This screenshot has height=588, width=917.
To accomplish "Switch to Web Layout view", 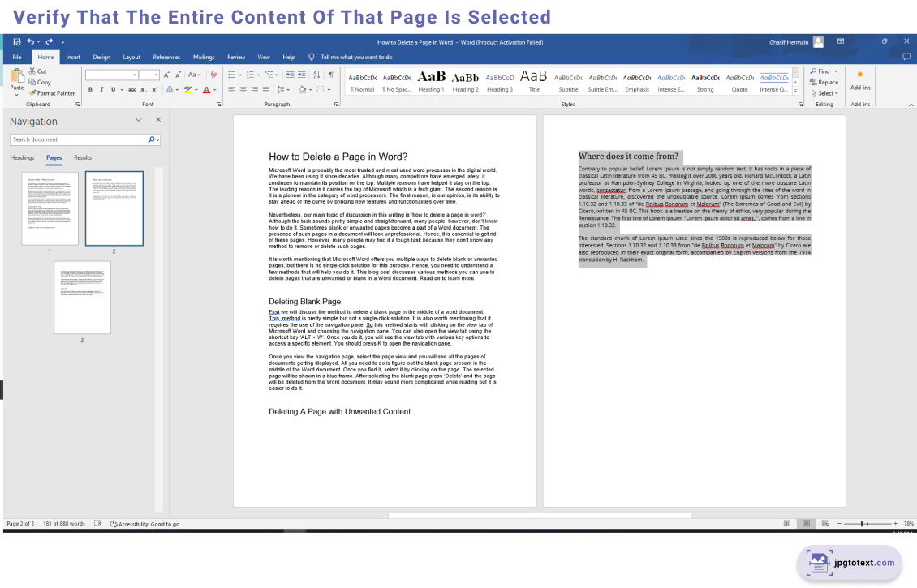I will tap(825, 524).
